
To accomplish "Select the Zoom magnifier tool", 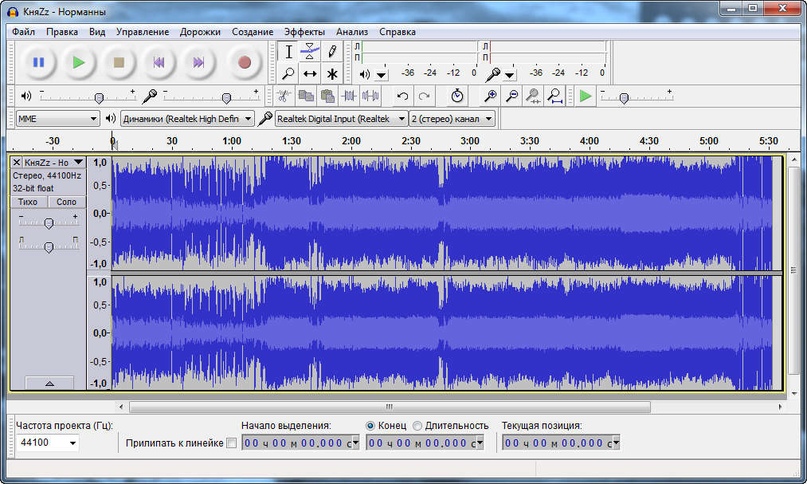I will tap(288, 74).
